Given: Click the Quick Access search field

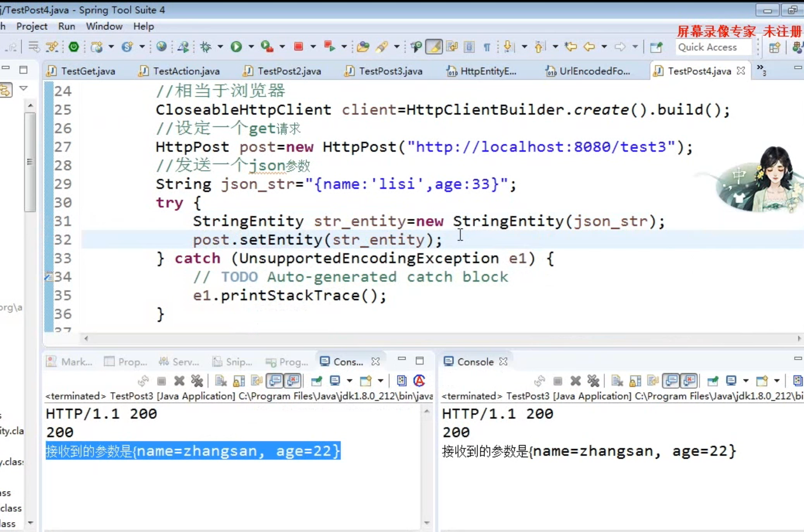Looking at the screenshot, I should (x=713, y=48).
